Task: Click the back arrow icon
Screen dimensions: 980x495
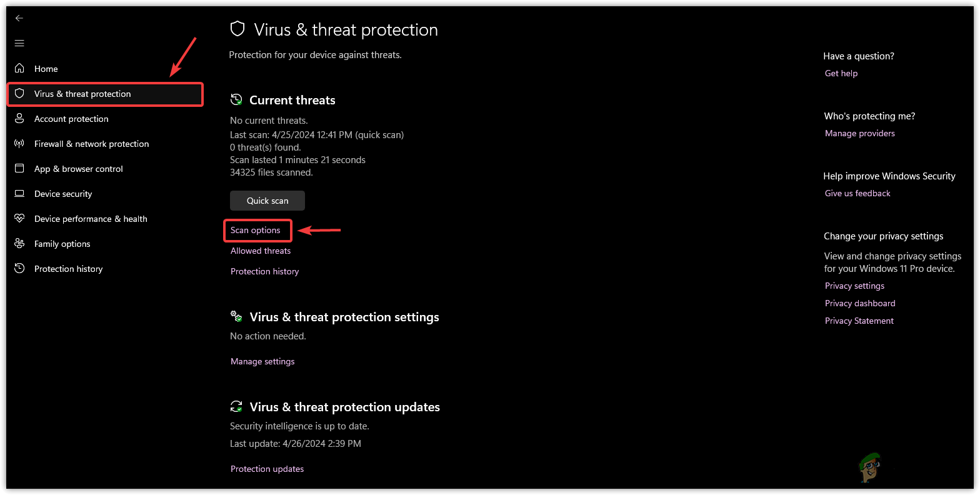Action: click(19, 18)
